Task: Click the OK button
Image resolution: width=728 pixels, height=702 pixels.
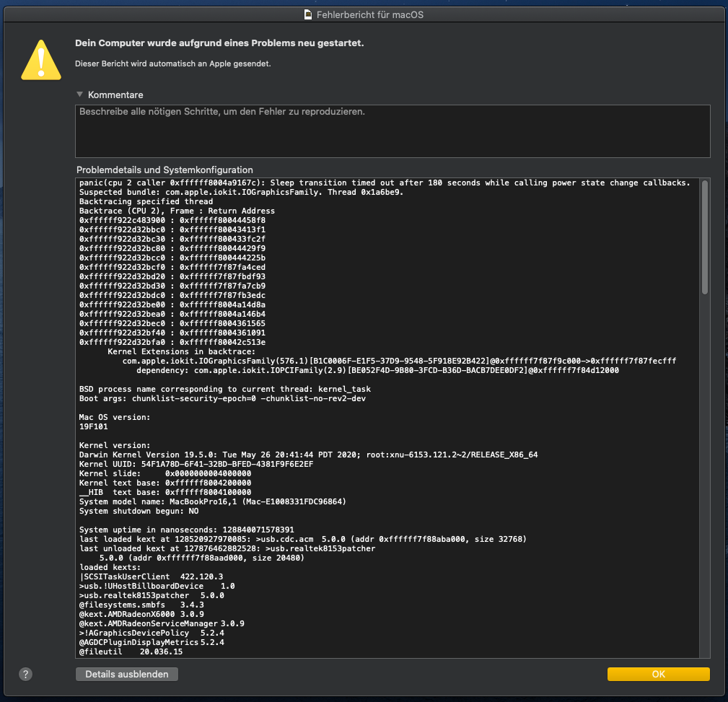Action: [x=658, y=674]
